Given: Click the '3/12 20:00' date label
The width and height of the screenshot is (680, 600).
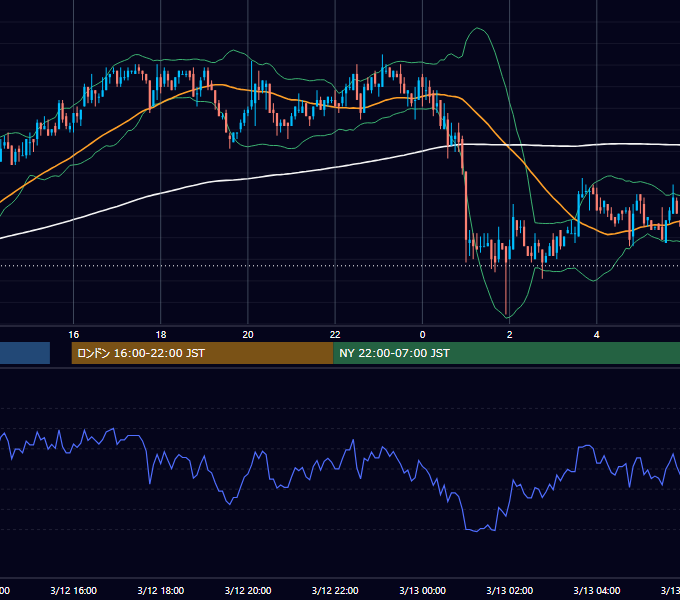Looking at the screenshot, I should 248,590.
